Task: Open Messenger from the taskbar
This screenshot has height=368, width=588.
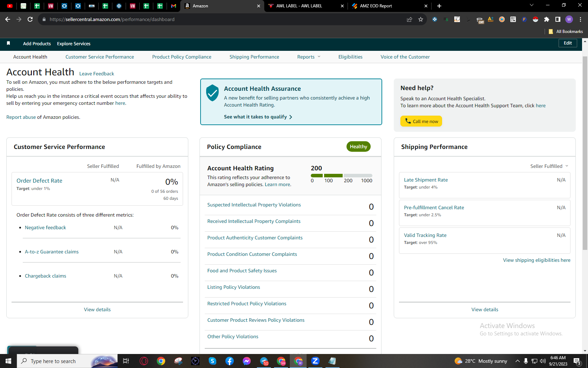Action: 247,361
